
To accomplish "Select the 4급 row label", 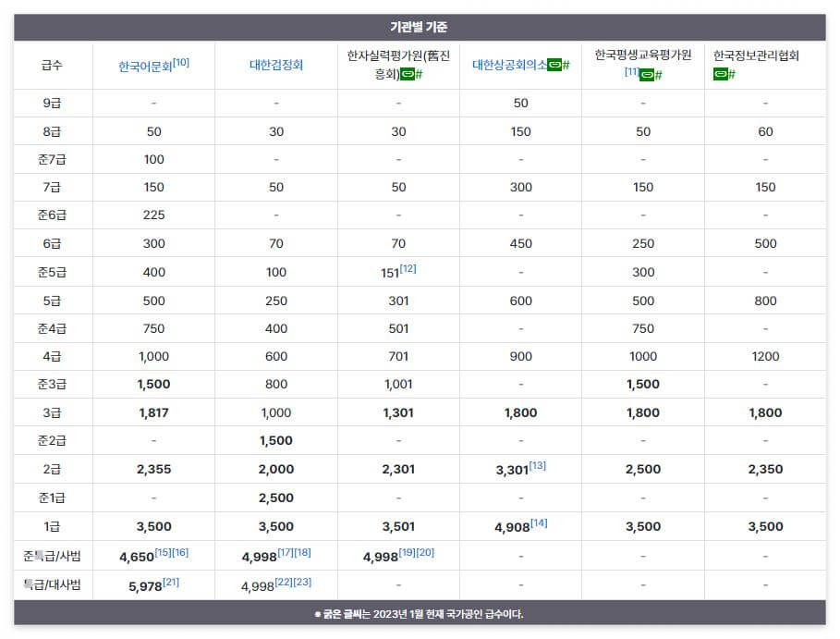I will point(52,356).
